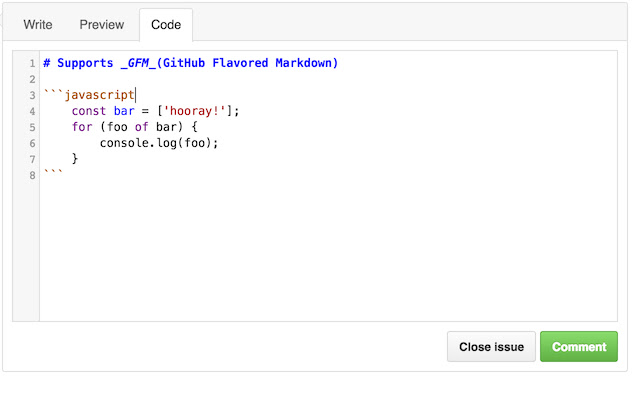Click line number 3 in the gutter
The height and width of the screenshot is (400, 640).
[x=33, y=95]
